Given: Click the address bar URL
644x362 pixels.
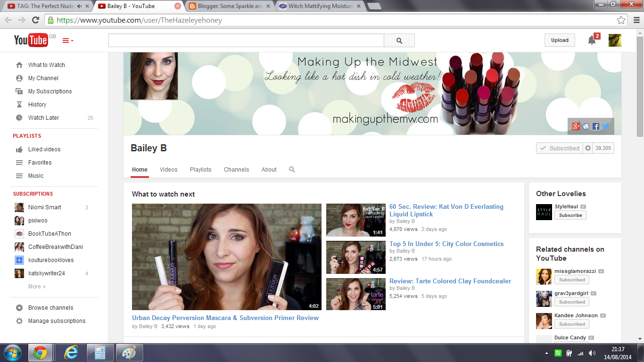Looking at the screenshot, I should tap(139, 20).
